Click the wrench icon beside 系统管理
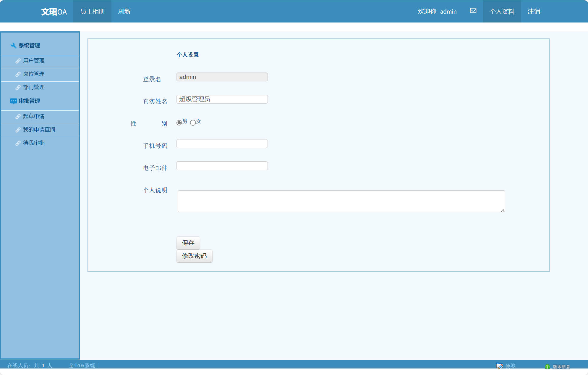The height and width of the screenshot is (375, 588). 13,45
